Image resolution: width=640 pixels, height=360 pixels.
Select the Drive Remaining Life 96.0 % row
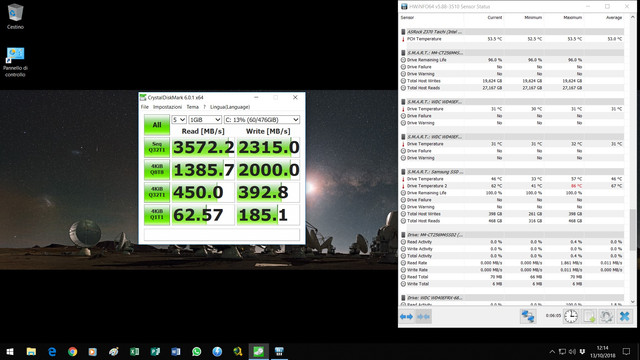[512, 60]
